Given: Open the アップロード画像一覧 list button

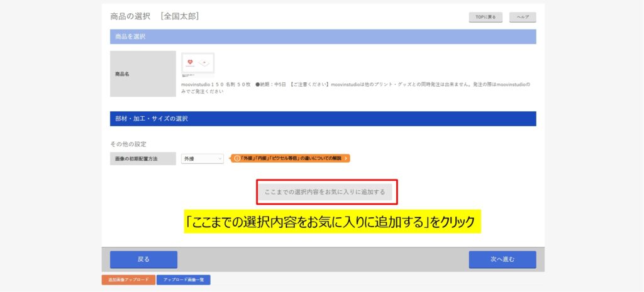Looking at the screenshot, I should [183, 280].
